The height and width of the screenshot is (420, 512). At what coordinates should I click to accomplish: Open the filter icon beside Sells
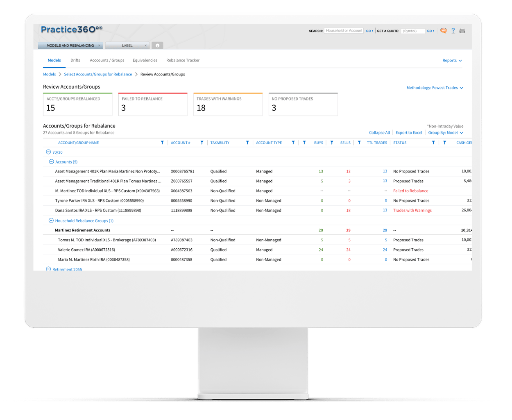pos(332,143)
